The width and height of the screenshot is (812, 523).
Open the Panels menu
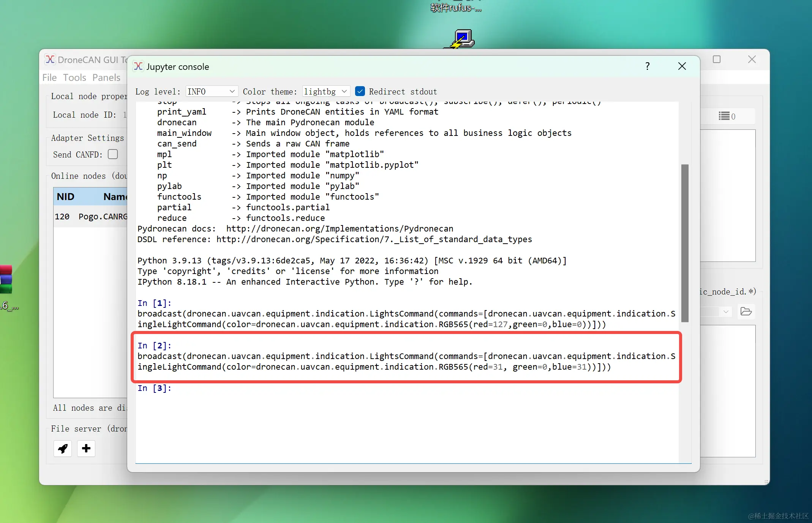(106, 77)
